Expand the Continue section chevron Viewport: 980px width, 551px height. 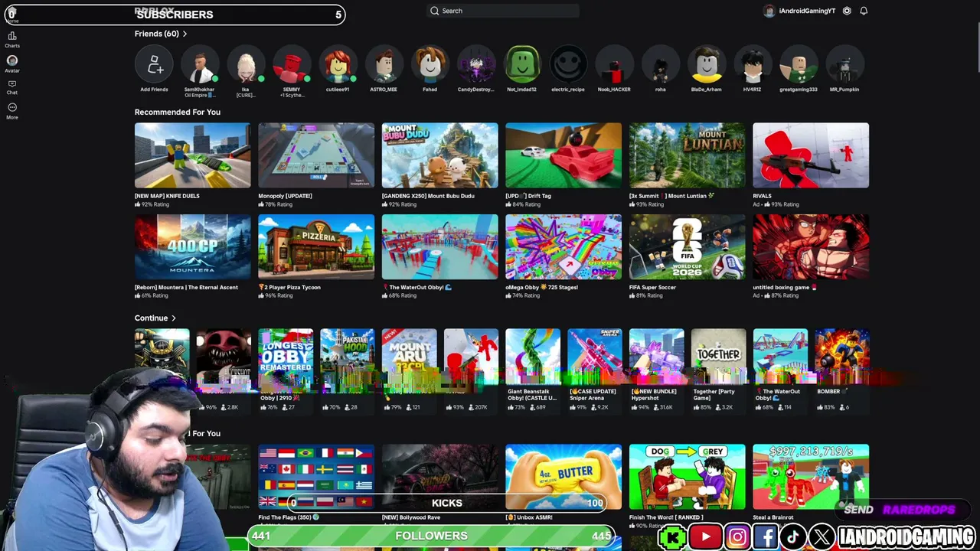(174, 318)
